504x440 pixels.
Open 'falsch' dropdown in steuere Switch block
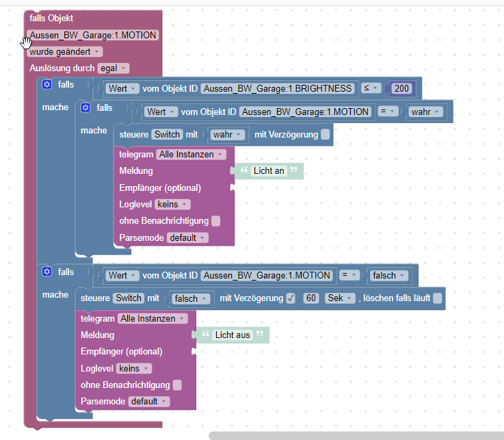[191, 299]
